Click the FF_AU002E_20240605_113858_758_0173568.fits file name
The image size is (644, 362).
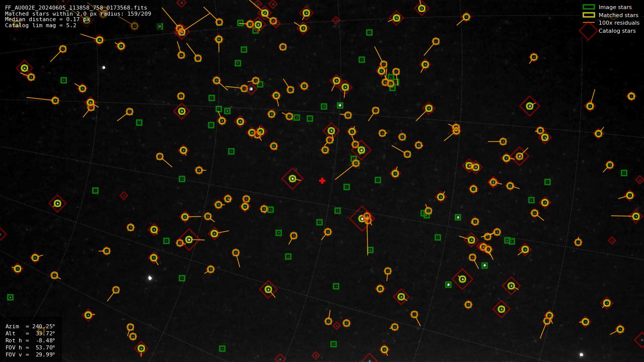pos(76,8)
